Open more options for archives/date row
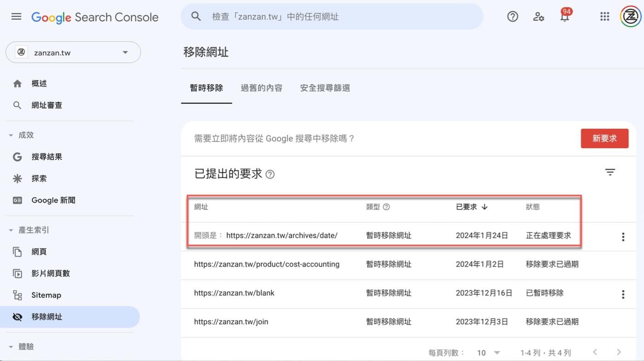 click(623, 237)
